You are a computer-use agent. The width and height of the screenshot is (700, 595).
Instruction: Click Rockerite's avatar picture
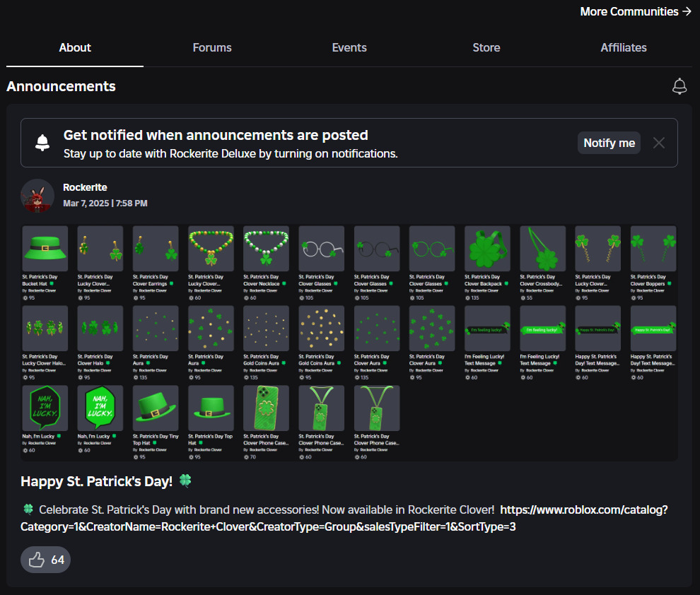pos(37,196)
